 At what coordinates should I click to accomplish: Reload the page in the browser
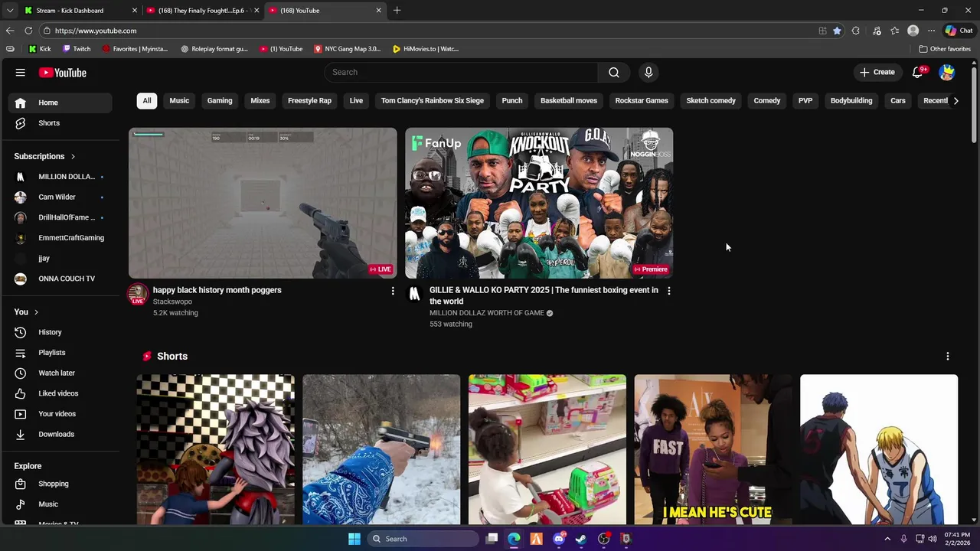pyautogui.click(x=28, y=31)
